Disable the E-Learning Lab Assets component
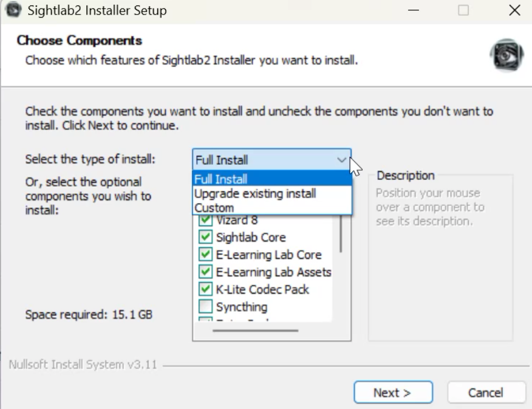Screen dimensions: 532x409 [x=205, y=272]
